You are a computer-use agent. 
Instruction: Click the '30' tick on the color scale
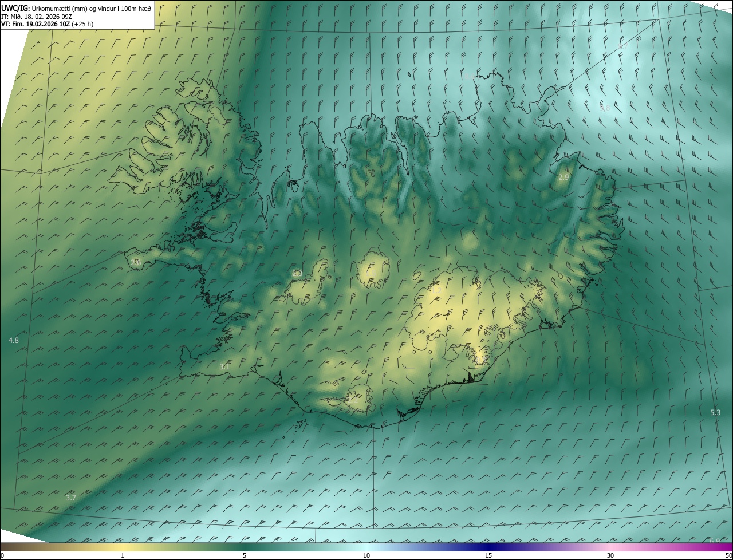[x=610, y=555]
